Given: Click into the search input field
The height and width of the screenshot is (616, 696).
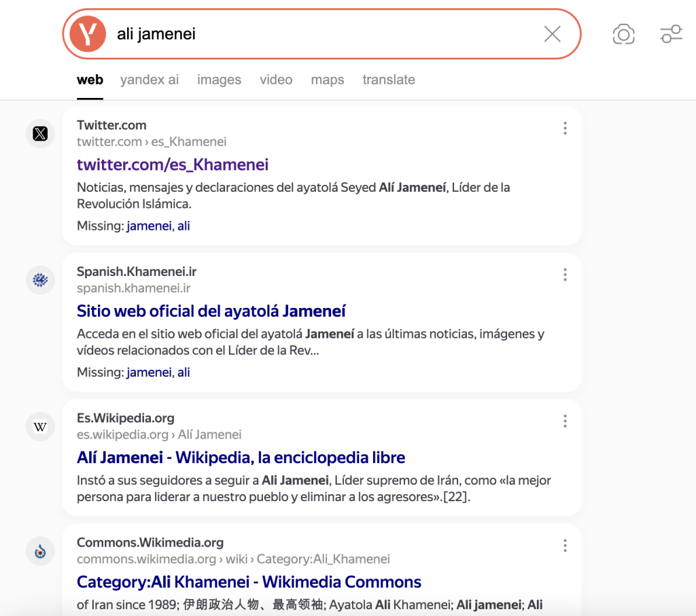Looking at the screenshot, I should point(324,34).
